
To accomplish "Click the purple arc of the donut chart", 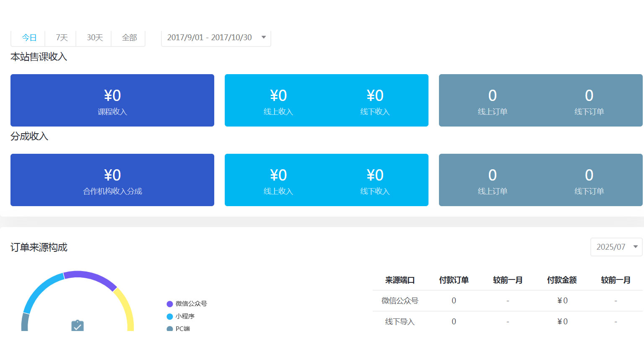I will (90, 277).
